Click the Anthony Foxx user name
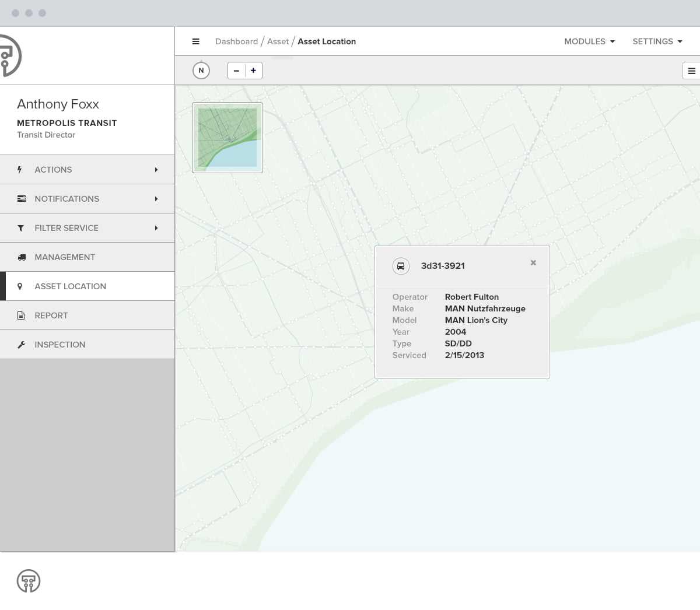The image size is (700, 610). (58, 104)
